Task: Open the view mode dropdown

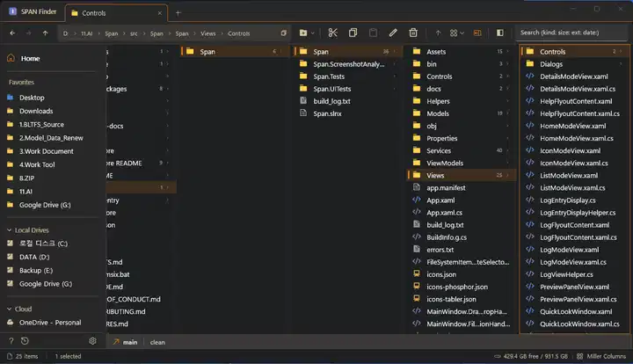Action: point(457,33)
